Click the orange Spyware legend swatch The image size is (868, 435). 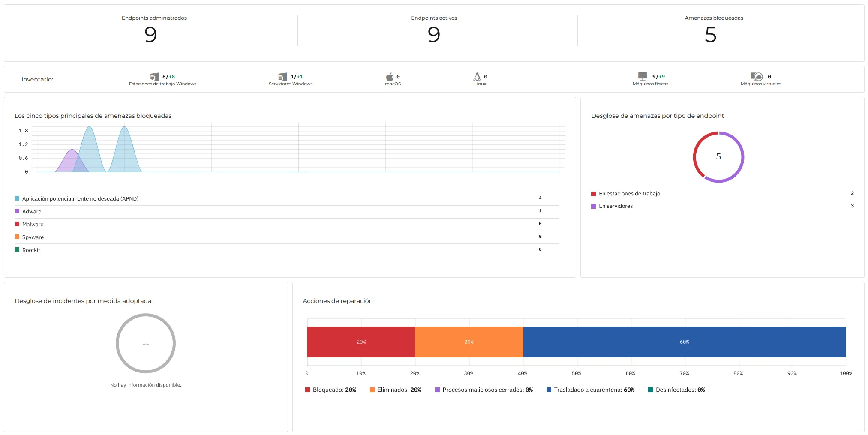(x=17, y=237)
